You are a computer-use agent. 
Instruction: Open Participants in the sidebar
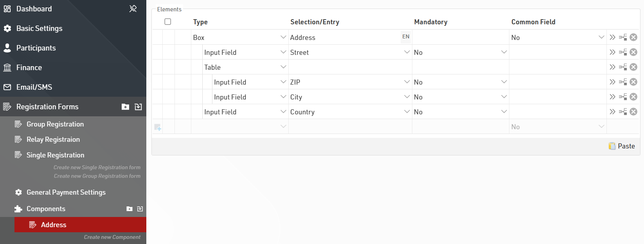[36, 48]
